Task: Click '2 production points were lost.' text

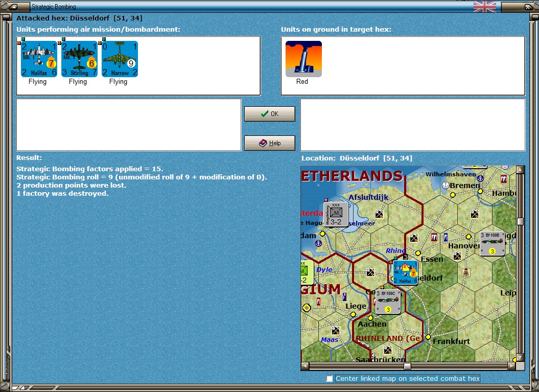Action: 72,186
